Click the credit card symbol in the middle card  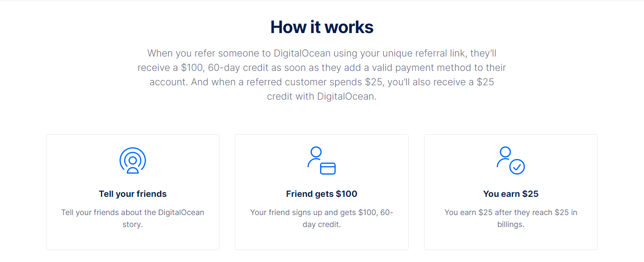click(x=328, y=168)
